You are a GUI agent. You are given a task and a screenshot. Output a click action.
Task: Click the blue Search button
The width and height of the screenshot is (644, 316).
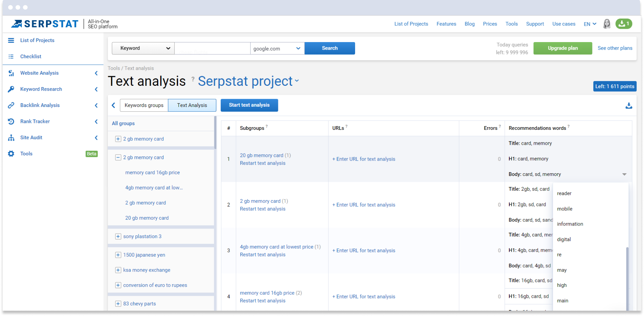pos(330,48)
